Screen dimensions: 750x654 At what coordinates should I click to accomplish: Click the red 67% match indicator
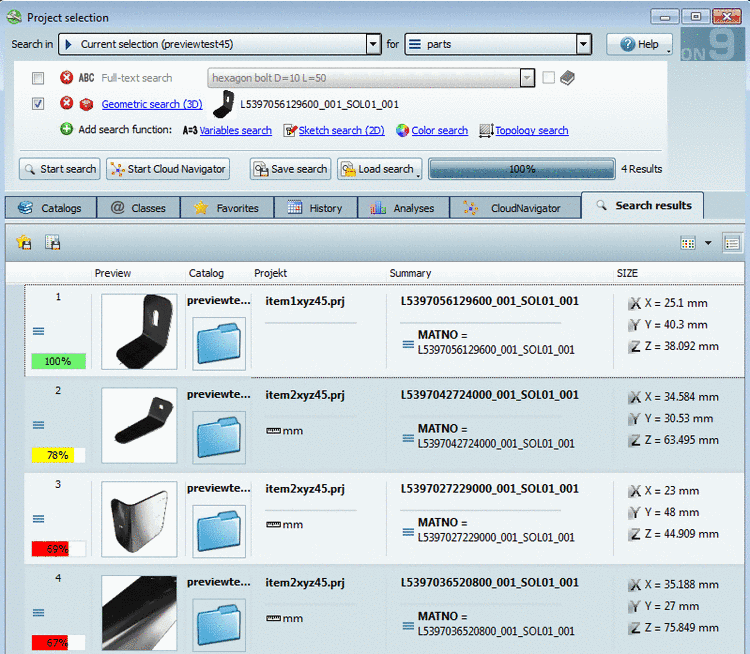click(x=58, y=643)
